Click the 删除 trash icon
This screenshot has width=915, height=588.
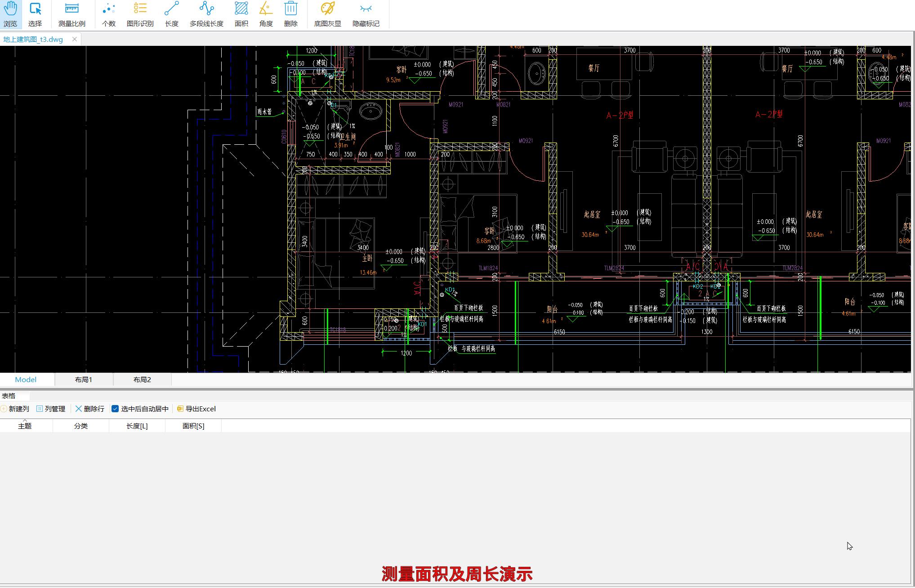click(x=290, y=13)
